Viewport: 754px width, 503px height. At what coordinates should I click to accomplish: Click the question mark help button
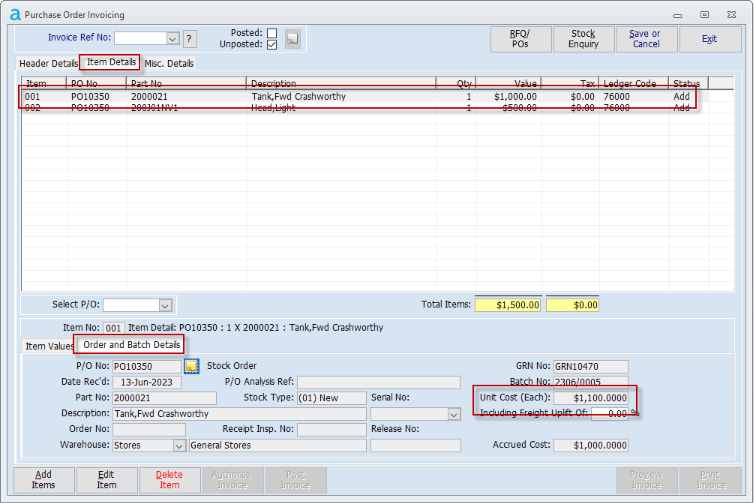click(189, 38)
